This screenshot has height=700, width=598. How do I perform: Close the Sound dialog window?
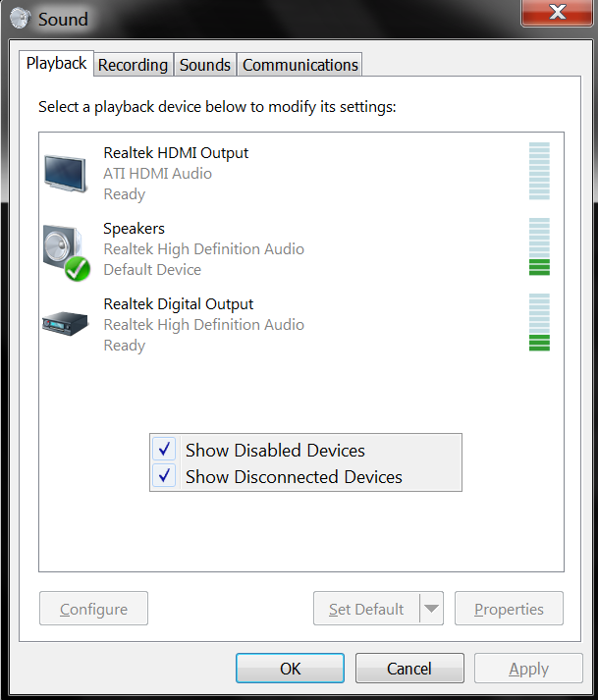(x=558, y=12)
